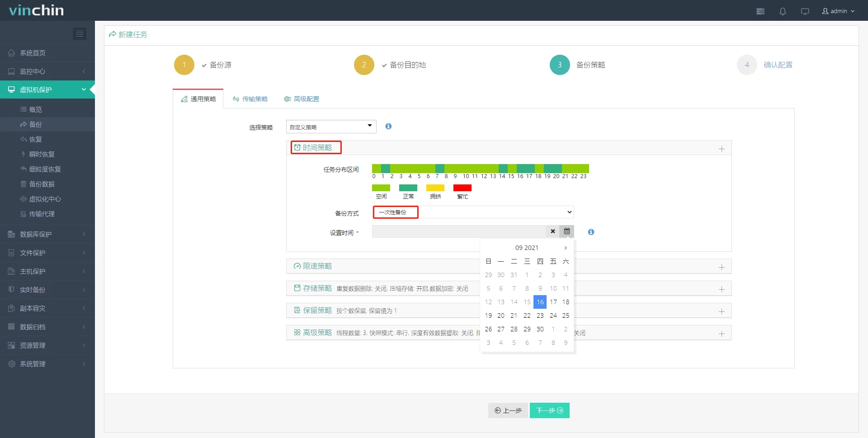The height and width of the screenshot is (438, 868).
Task: Click the 新建任务 link at the top
Action: coord(128,34)
